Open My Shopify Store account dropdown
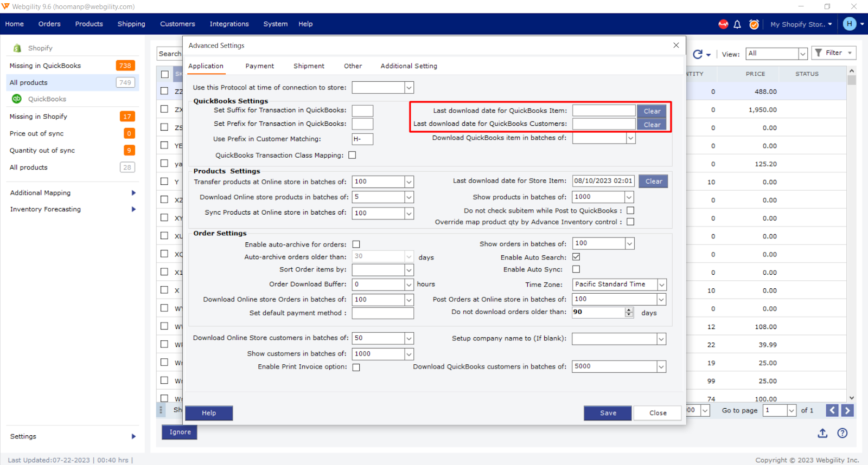868x465 pixels. pyautogui.click(x=801, y=24)
